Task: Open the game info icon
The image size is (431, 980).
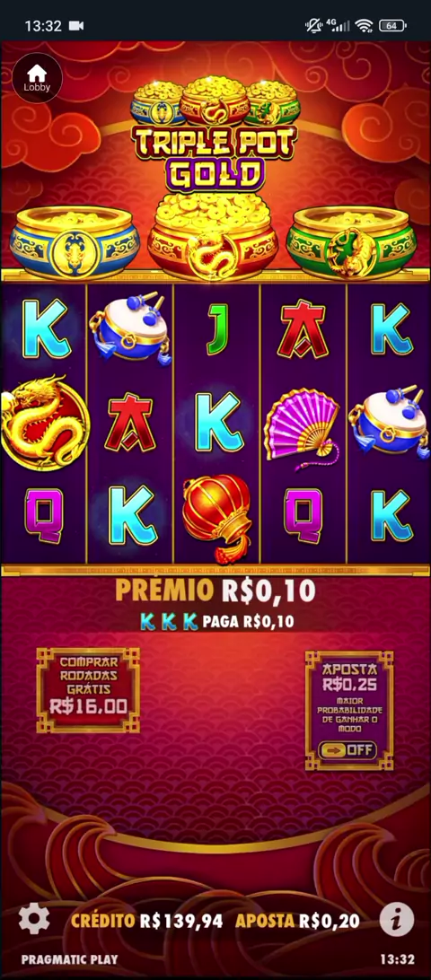Action: pyautogui.click(x=397, y=919)
